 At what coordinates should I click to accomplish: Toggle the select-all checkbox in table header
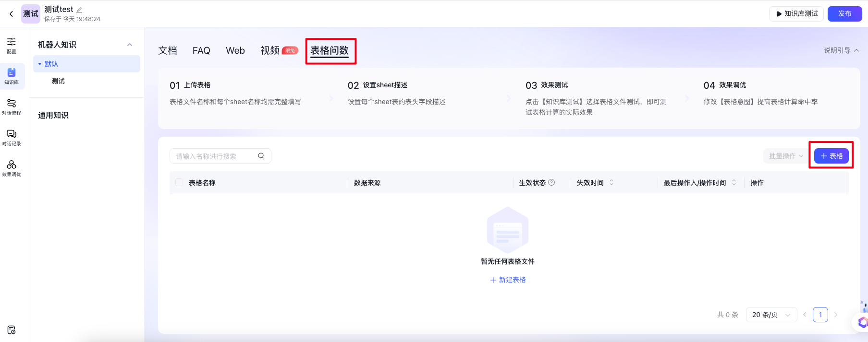179,183
